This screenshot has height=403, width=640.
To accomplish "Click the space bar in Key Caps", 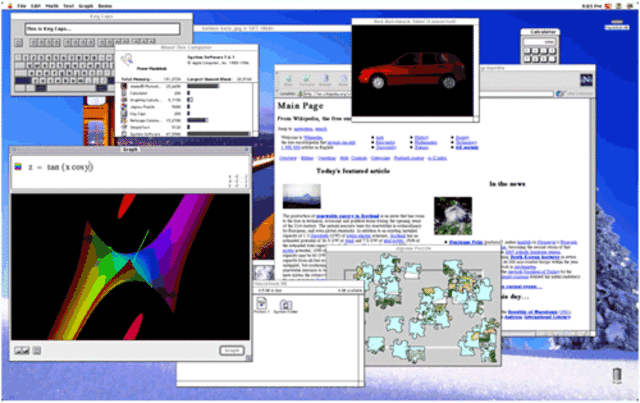I will 71,87.
